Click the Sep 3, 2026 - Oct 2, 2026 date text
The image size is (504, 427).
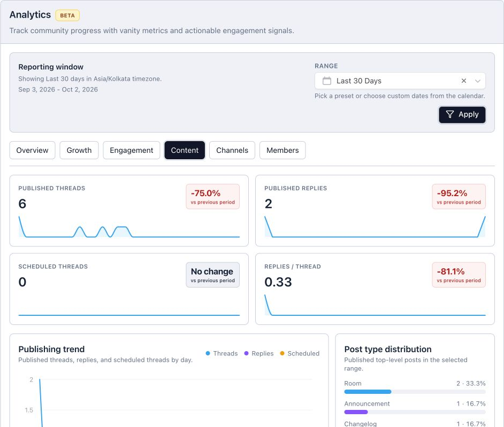[x=58, y=90]
